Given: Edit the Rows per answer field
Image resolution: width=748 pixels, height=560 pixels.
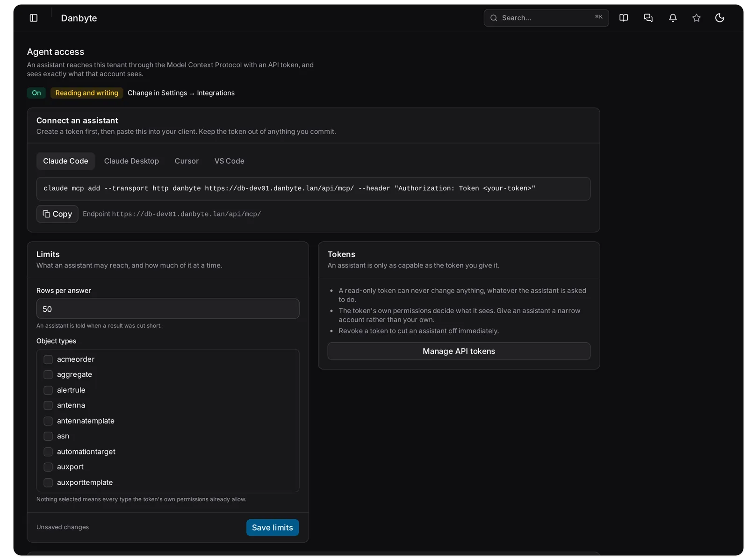Looking at the screenshot, I should pos(168,309).
